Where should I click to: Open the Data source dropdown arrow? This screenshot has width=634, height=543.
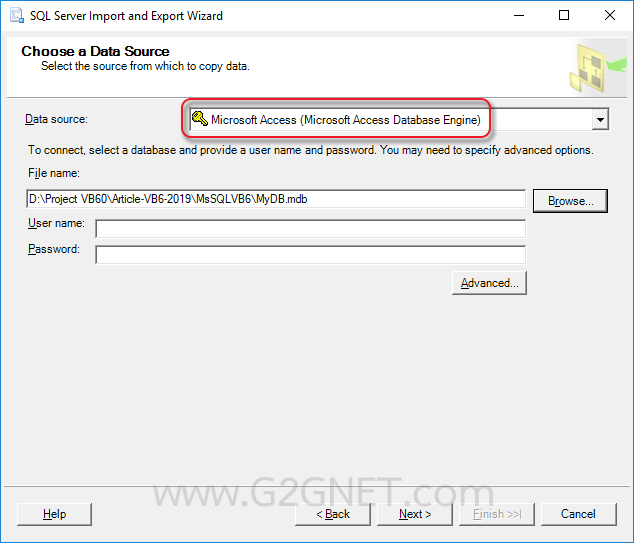tap(600, 119)
